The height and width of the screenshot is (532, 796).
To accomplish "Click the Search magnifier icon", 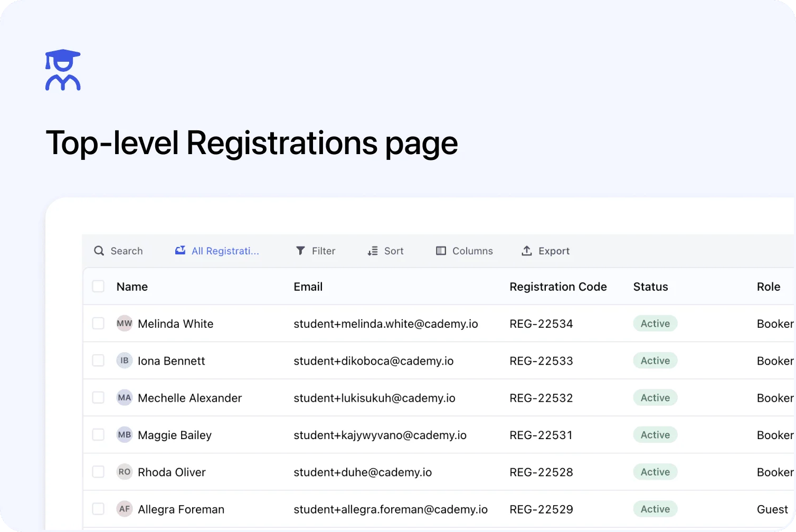I will tap(99, 251).
